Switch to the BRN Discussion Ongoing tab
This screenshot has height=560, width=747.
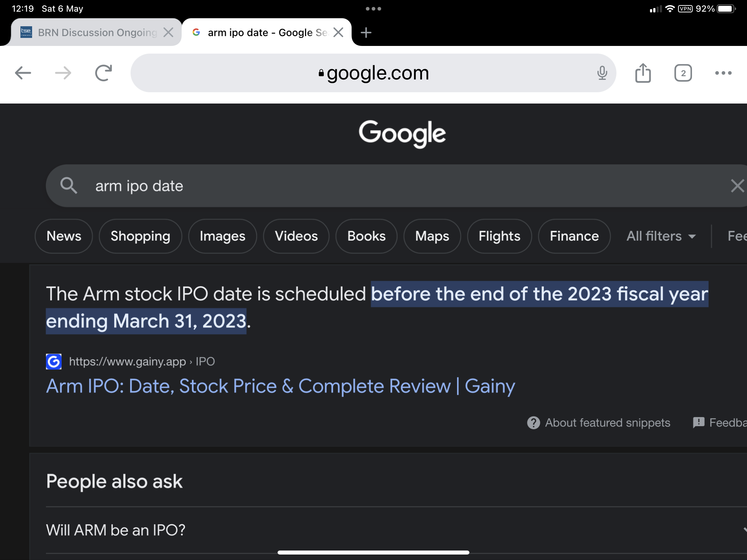coord(97,32)
